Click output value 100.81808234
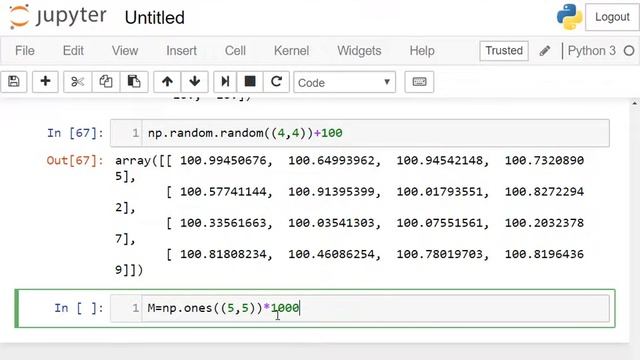 (223, 254)
